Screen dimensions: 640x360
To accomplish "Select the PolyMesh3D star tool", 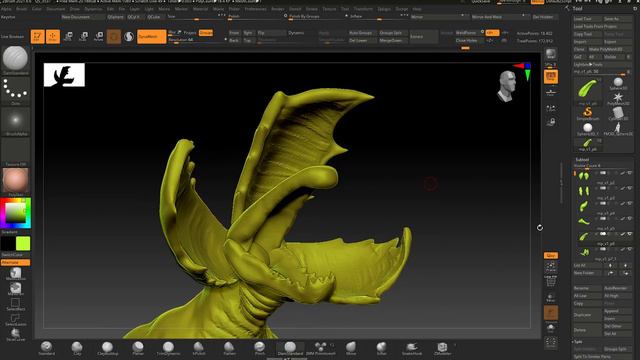I will tap(618, 98).
